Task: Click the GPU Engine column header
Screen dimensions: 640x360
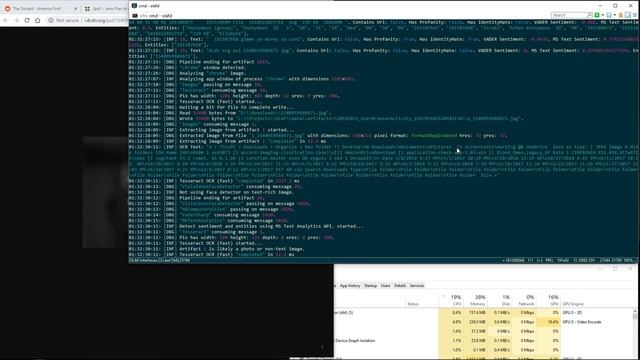Action: 573,304
